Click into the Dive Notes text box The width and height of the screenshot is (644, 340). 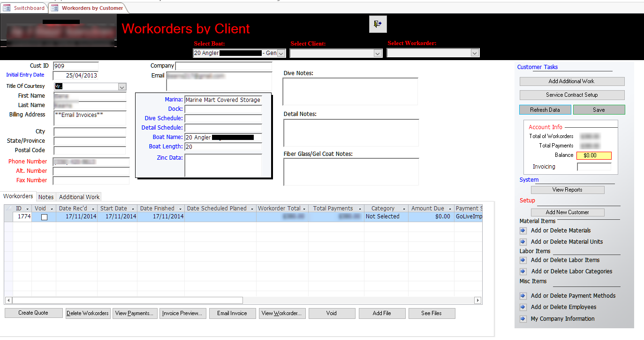click(x=350, y=92)
